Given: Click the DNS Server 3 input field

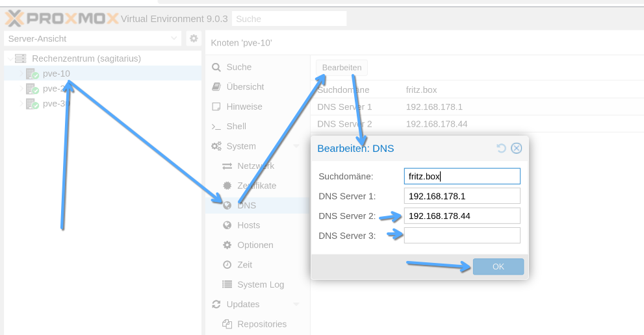Looking at the screenshot, I should point(462,236).
